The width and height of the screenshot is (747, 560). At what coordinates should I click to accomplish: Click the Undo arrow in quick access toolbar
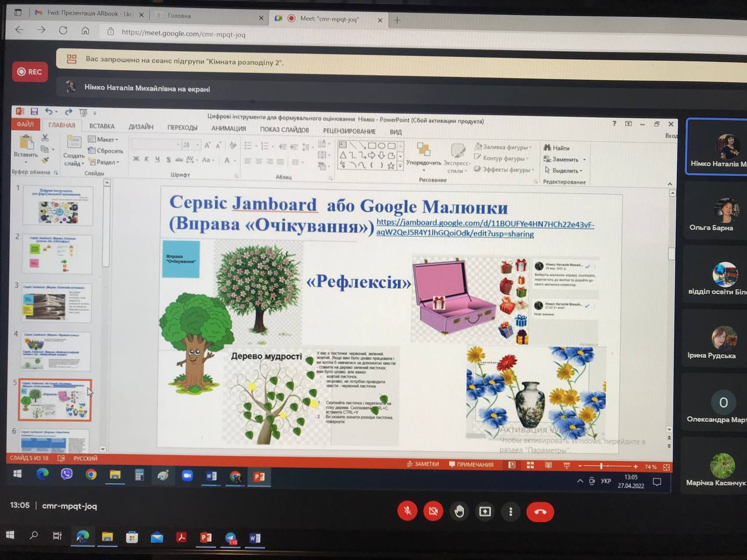(49, 111)
